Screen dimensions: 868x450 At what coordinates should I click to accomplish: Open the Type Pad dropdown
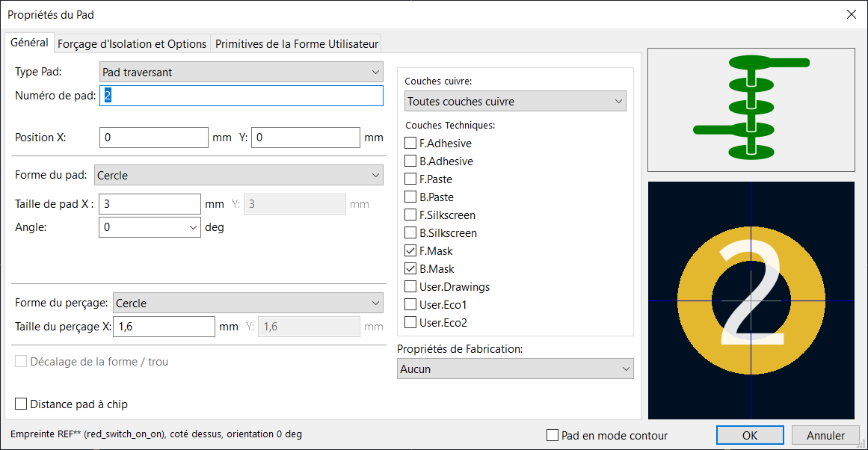[241, 73]
